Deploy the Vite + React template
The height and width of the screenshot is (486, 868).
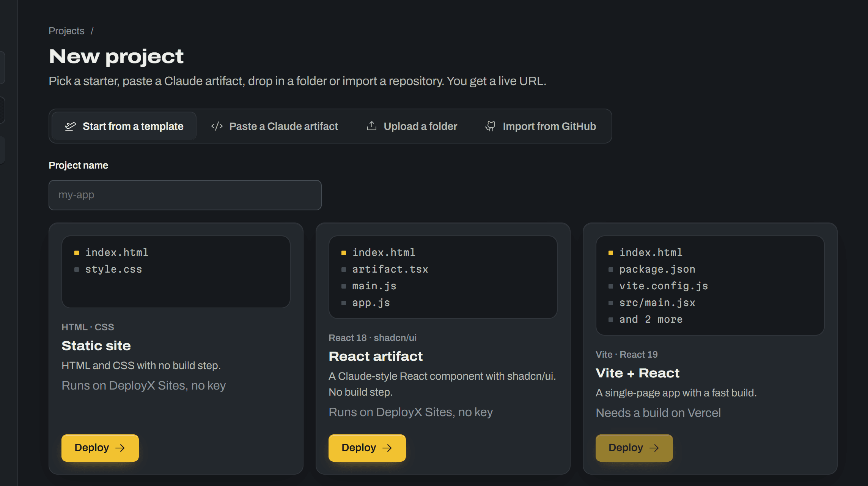(634, 448)
